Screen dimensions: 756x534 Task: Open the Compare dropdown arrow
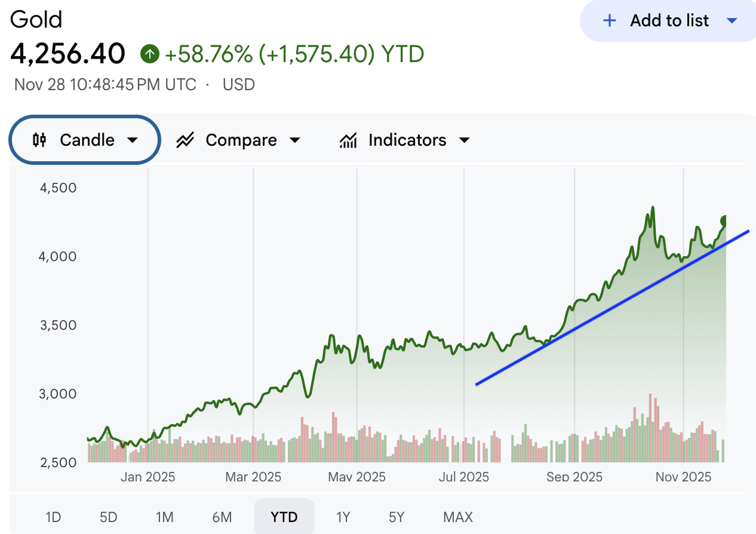coord(294,140)
